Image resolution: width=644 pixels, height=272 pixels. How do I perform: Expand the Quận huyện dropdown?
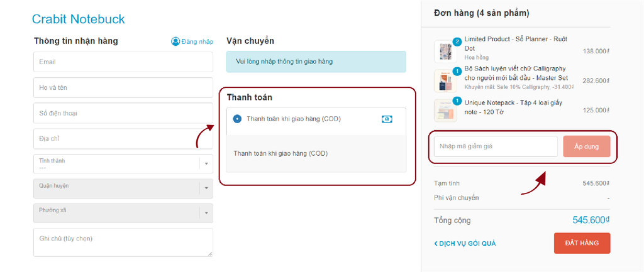(x=123, y=188)
